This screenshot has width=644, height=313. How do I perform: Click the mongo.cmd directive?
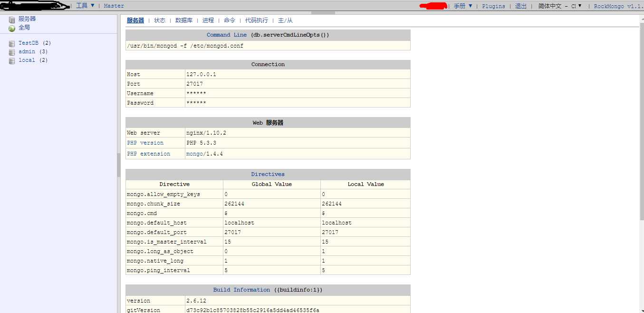142,213
